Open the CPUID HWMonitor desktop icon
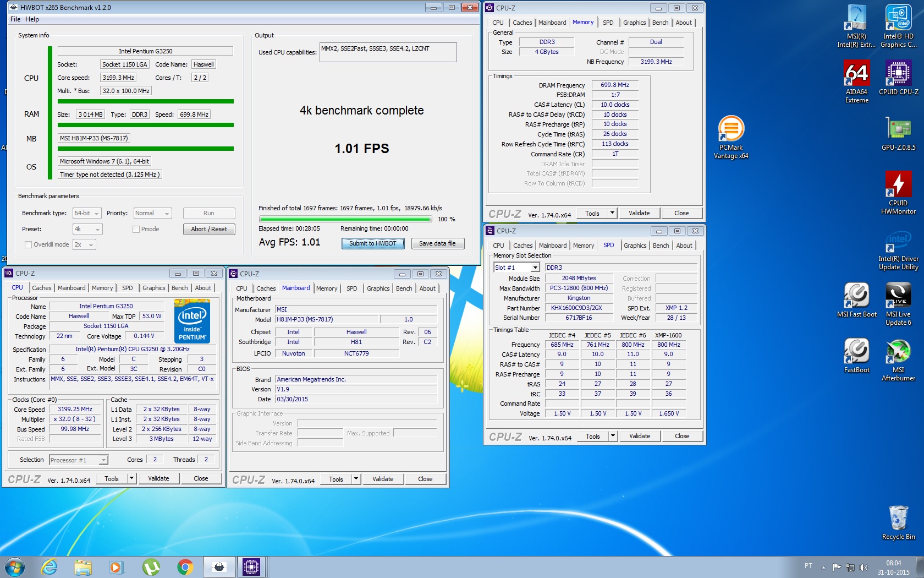This screenshot has height=578, width=924. tap(899, 193)
